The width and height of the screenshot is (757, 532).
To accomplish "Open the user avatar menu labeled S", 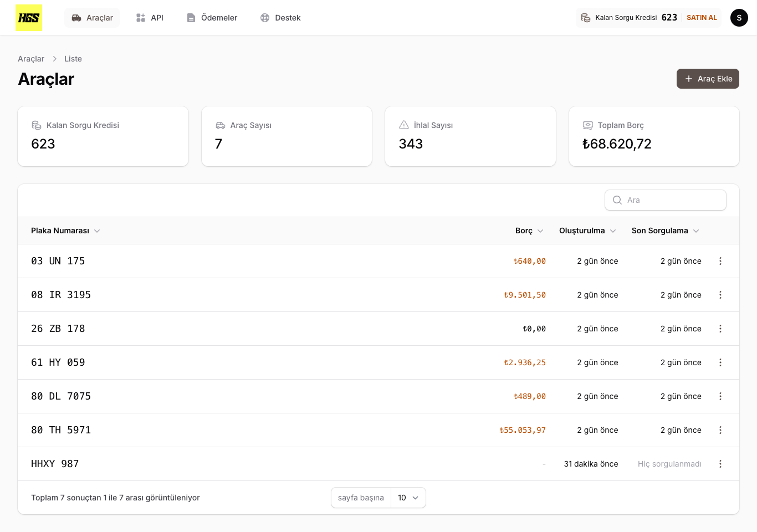I will (739, 18).
